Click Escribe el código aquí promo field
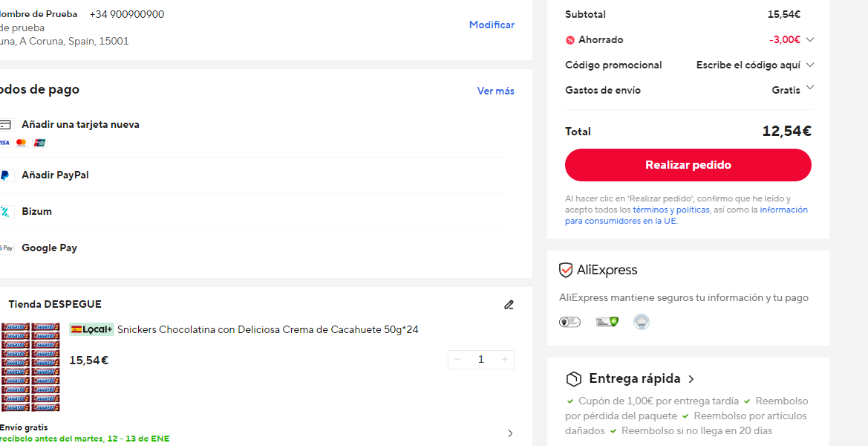The height and width of the screenshot is (446, 868). tap(748, 65)
